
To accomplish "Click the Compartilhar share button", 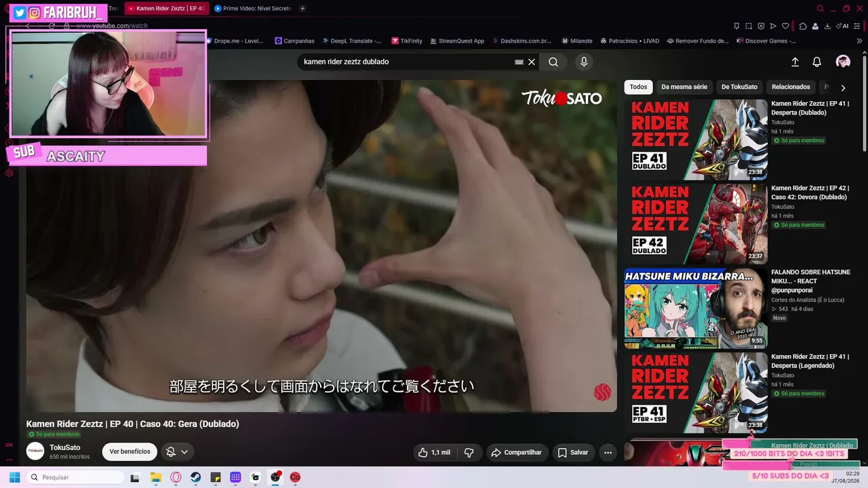I will tap(517, 452).
